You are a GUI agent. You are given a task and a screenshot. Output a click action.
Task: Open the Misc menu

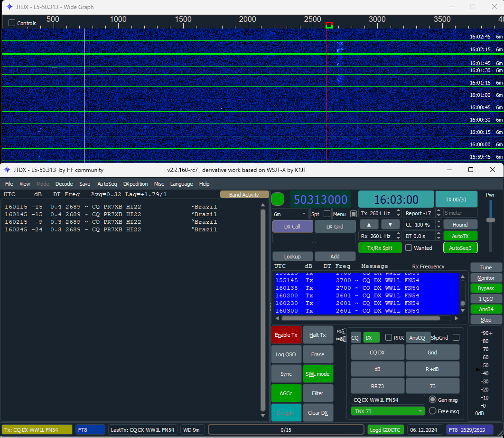click(x=159, y=184)
